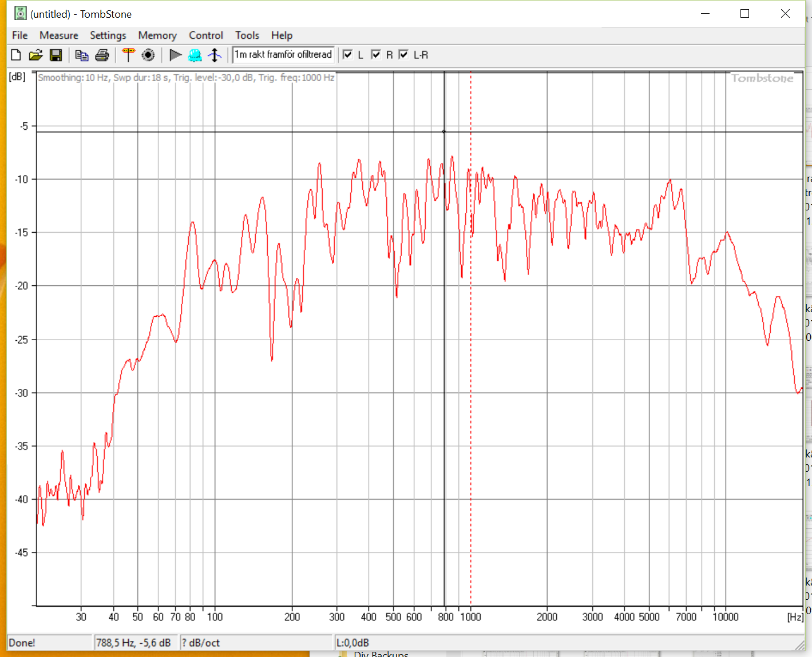Click the '[dB]' axis label
The width and height of the screenshot is (812, 657).
[17, 77]
